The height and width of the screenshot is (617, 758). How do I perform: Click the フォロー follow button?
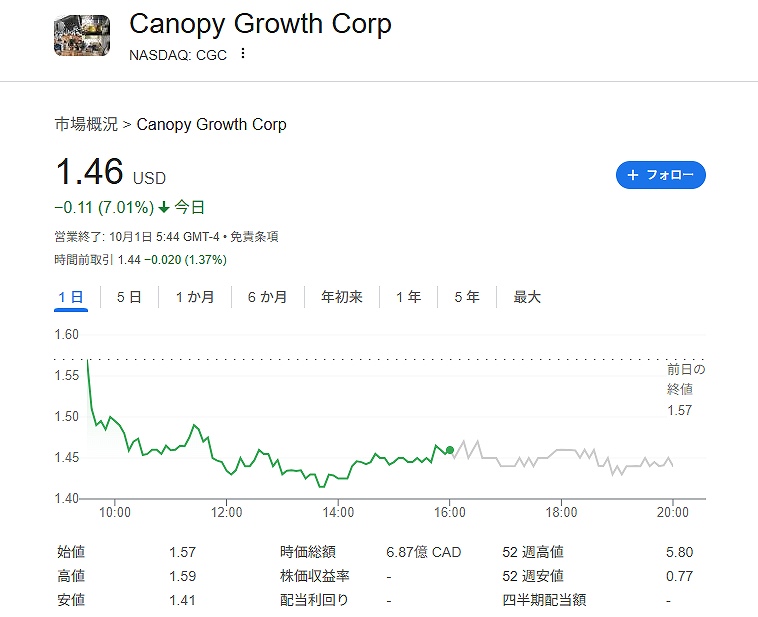[660, 175]
